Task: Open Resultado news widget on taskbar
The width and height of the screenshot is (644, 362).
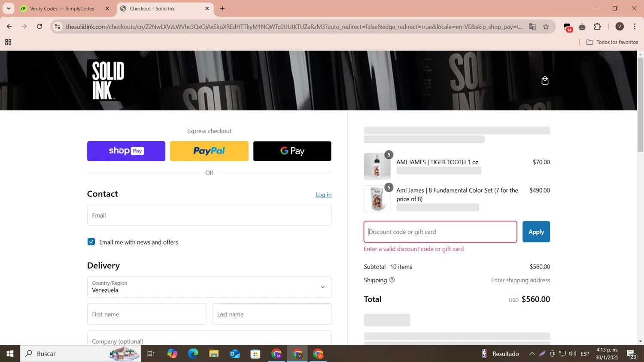Action: 500,354
